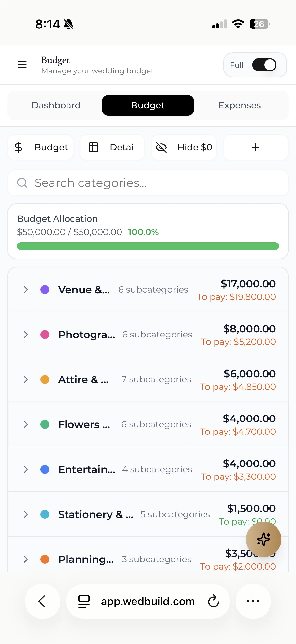Open the browser page settings icon
This screenshot has height=644, width=296.
(x=84, y=601)
